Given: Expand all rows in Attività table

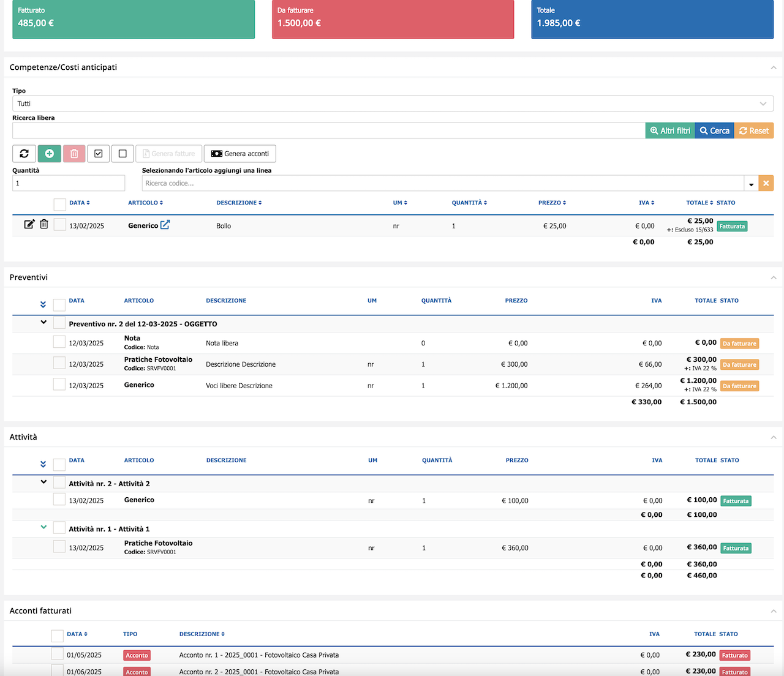Looking at the screenshot, I should [x=43, y=464].
